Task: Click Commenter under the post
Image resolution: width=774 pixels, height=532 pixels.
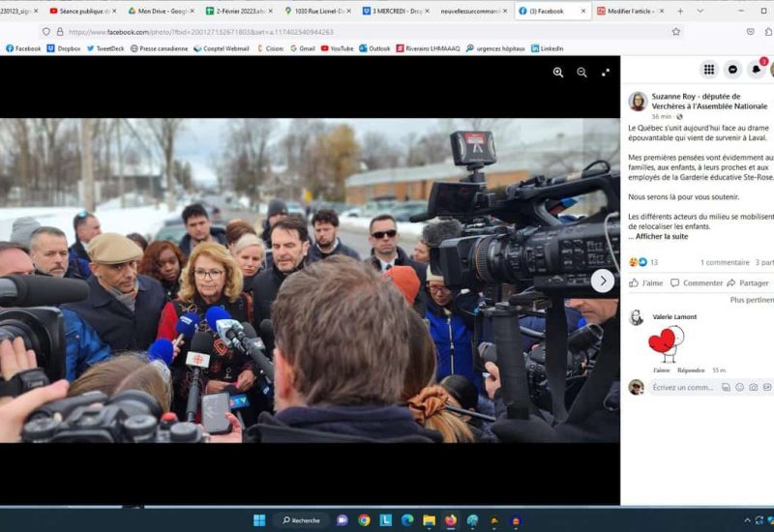Action: pos(697,283)
